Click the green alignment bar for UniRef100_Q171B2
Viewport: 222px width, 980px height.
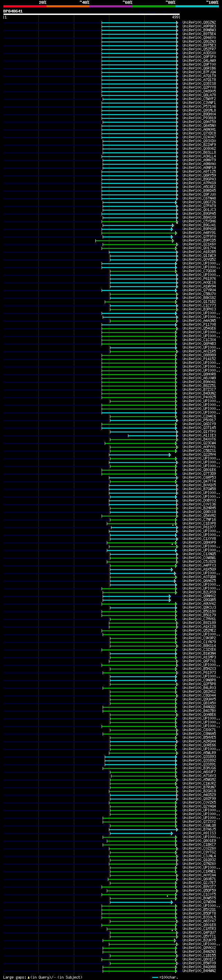coord(141,302)
